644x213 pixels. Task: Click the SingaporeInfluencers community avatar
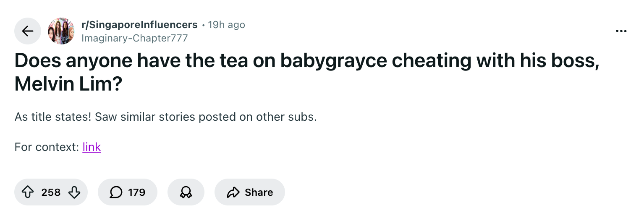pyautogui.click(x=61, y=31)
